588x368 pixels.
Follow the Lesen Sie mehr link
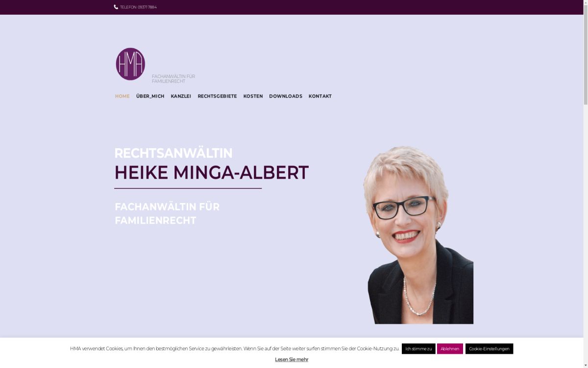[292, 360]
